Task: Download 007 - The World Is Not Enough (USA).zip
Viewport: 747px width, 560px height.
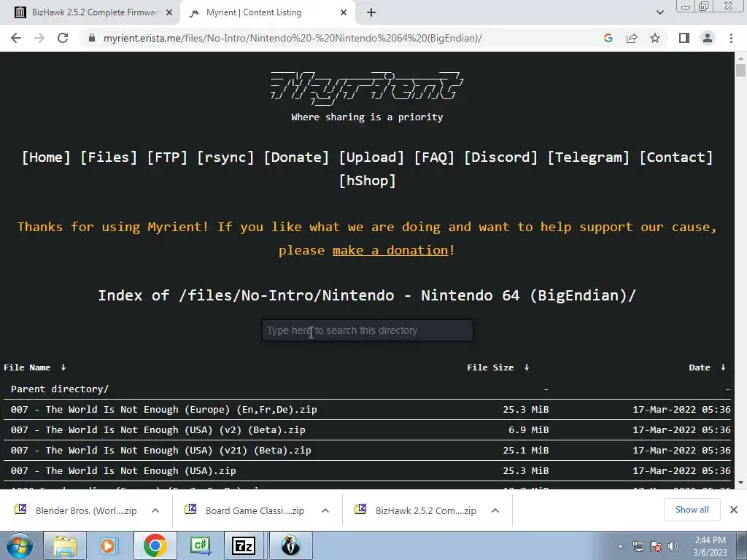Action: pos(123,471)
